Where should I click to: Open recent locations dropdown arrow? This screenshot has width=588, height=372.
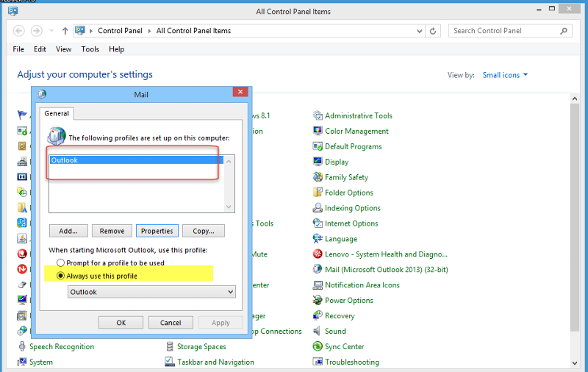pyautogui.click(x=51, y=31)
